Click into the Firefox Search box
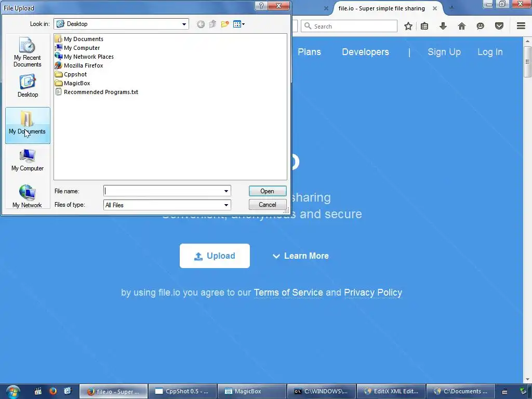This screenshot has width=532, height=399. tap(349, 26)
